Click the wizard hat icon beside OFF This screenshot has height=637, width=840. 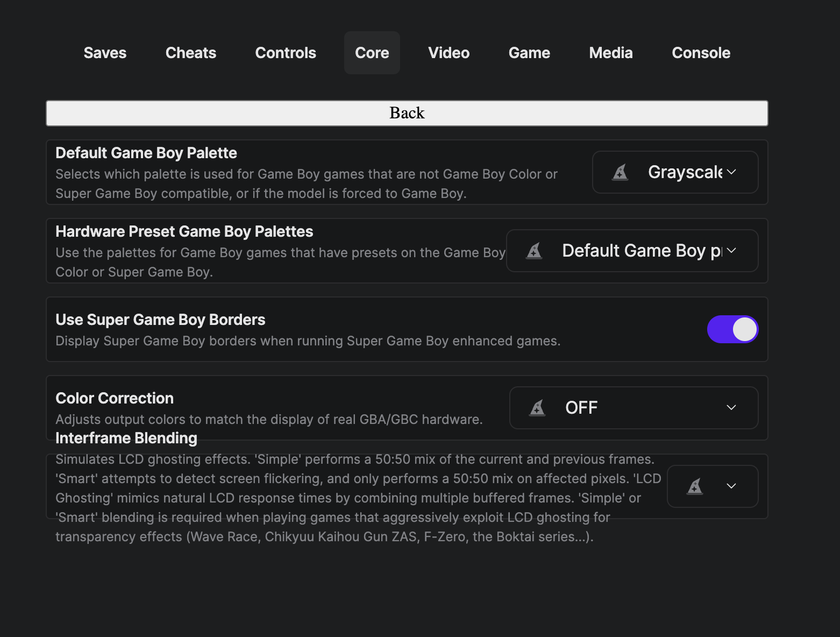point(537,408)
